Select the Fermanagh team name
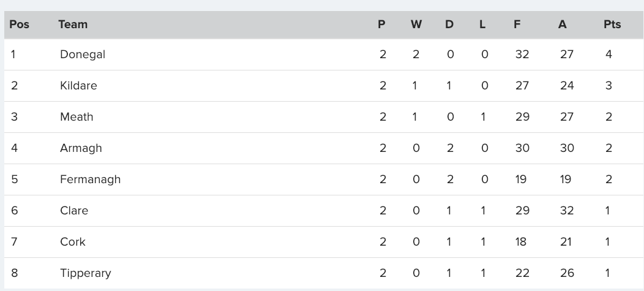644x291 pixels. [x=91, y=180]
